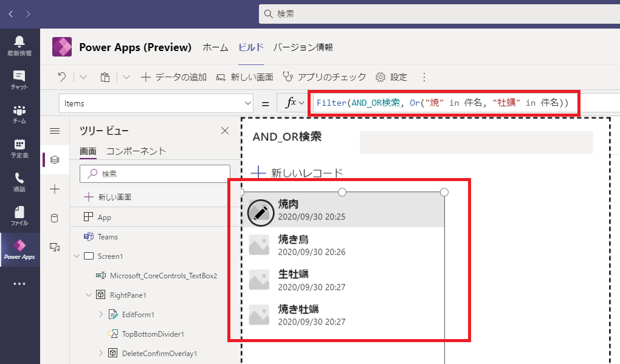Open the Teams チャット panel
The image size is (620, 364).
coord(19,79)
